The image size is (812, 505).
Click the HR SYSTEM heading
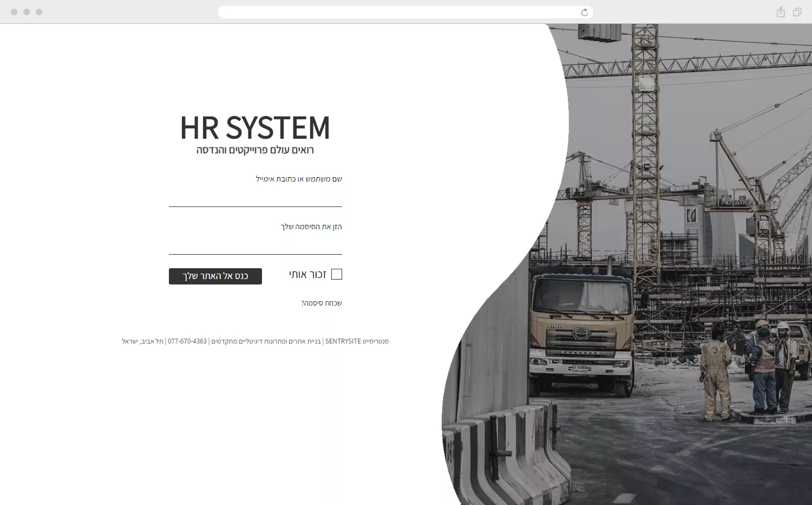[255, 127]
